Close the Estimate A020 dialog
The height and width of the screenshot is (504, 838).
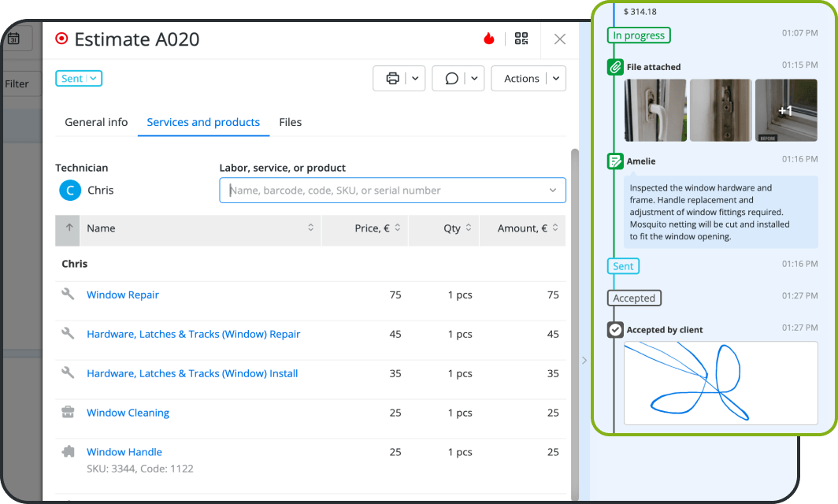point(559,39)
